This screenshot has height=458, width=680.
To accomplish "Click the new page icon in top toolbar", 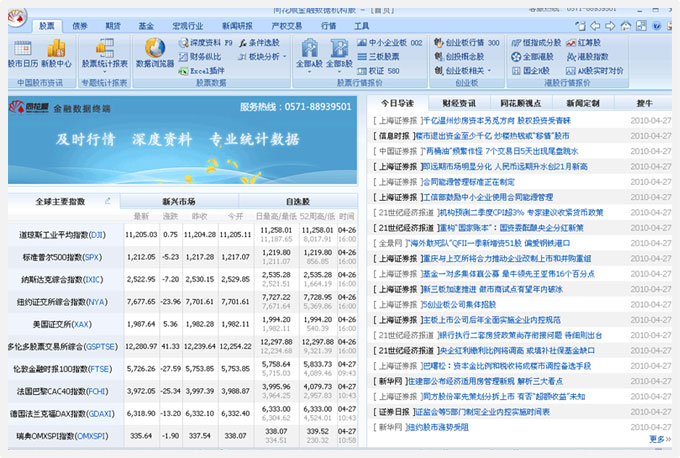I will point(580,26).
